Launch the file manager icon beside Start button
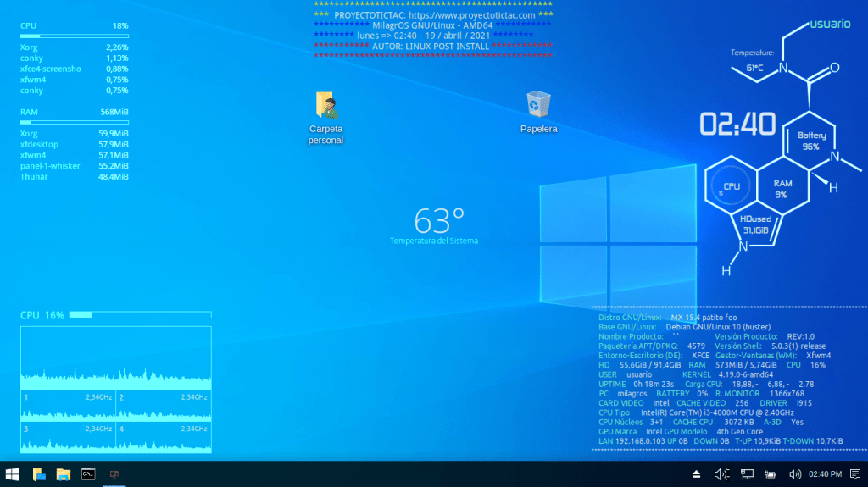 click(x=39, y=474)
